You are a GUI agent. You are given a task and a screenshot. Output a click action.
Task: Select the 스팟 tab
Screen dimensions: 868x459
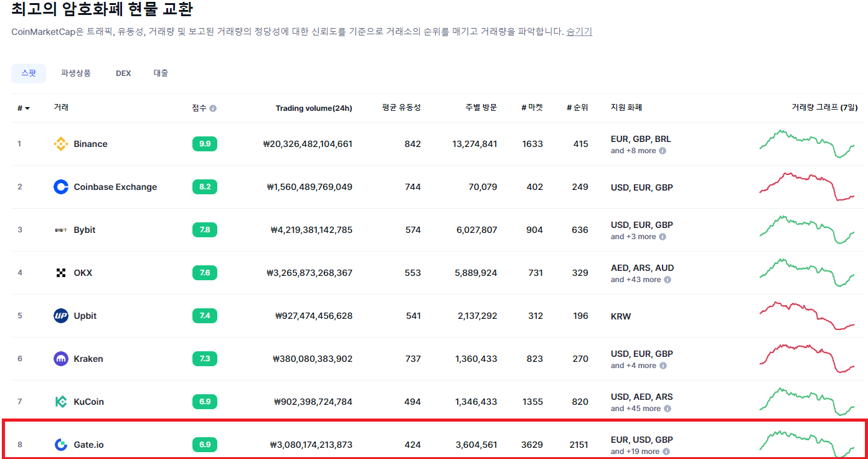(29, 73)
